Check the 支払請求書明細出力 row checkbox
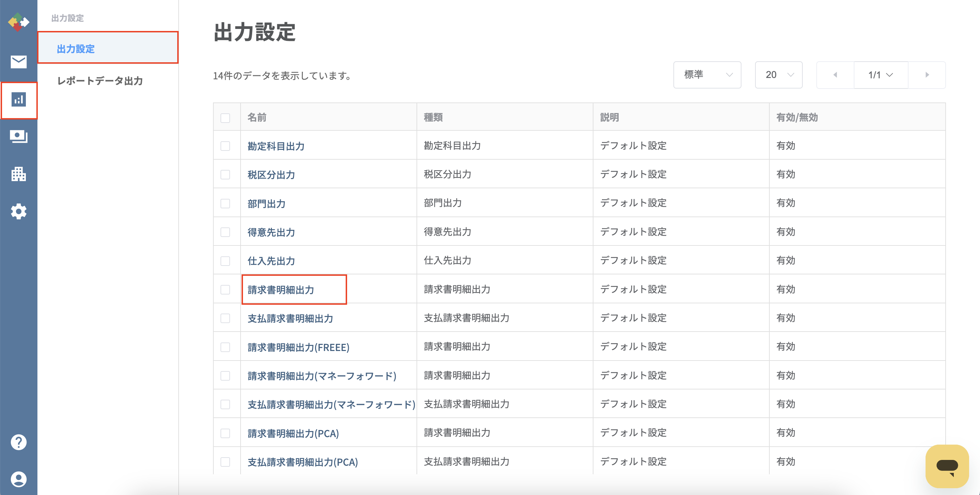Viewport: 980px width, 495px height. (x=225, y=318)
